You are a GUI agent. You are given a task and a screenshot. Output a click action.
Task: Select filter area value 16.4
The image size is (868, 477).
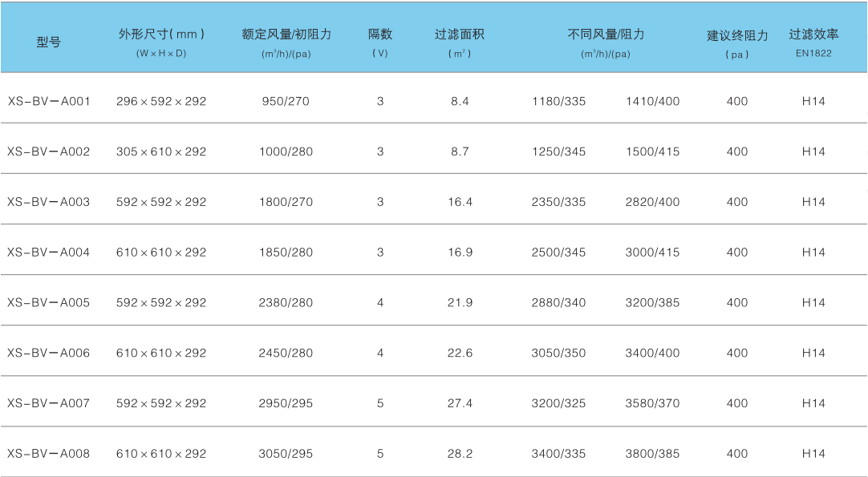460,202
